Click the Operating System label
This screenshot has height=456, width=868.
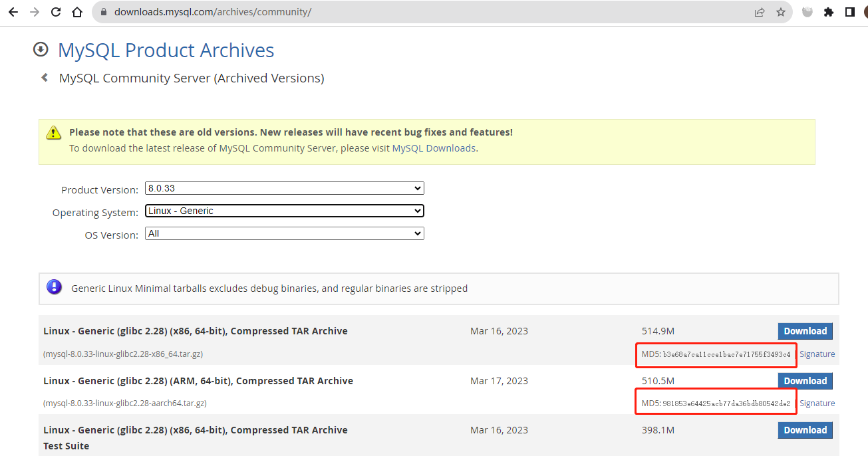point(95,213)
